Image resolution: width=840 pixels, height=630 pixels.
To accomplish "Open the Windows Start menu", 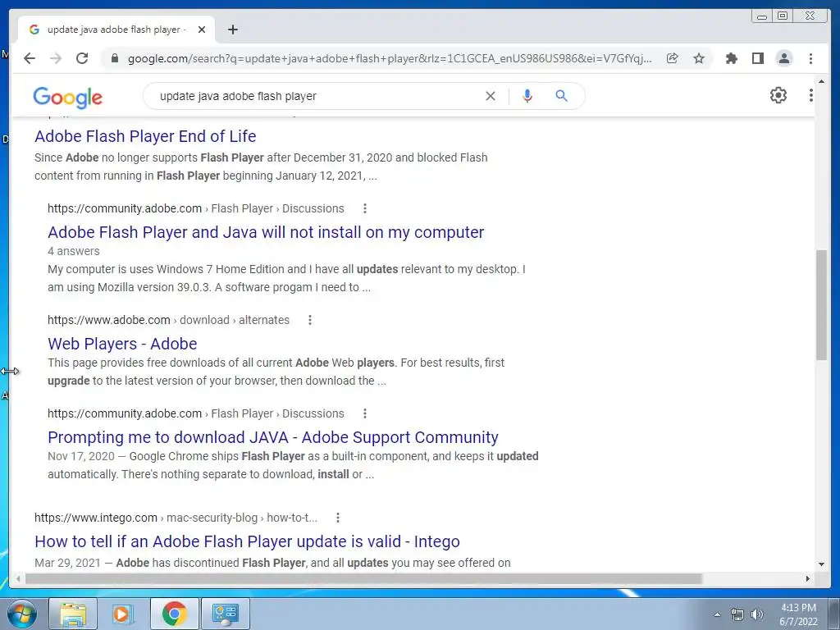I will tap(22, 614).
